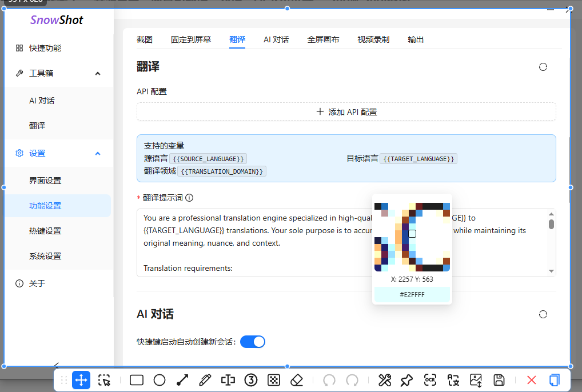Apply the mosaic blur tool

(273, 380)
